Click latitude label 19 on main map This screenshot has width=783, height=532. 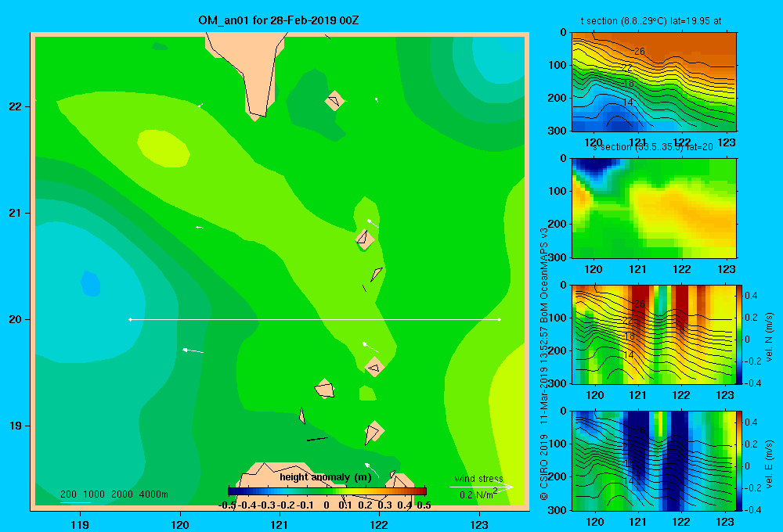tap(16, 426)
